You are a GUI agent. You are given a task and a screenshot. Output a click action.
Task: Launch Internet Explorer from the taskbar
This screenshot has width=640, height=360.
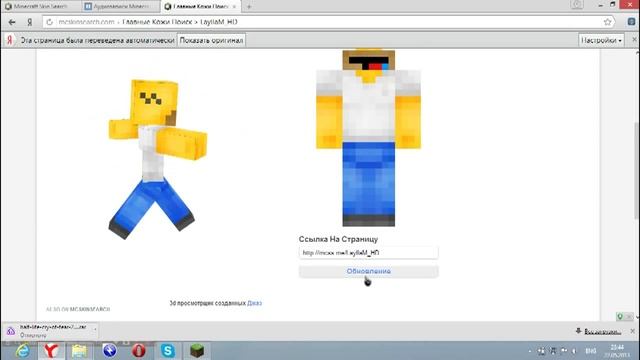click(x=22, y=351)
